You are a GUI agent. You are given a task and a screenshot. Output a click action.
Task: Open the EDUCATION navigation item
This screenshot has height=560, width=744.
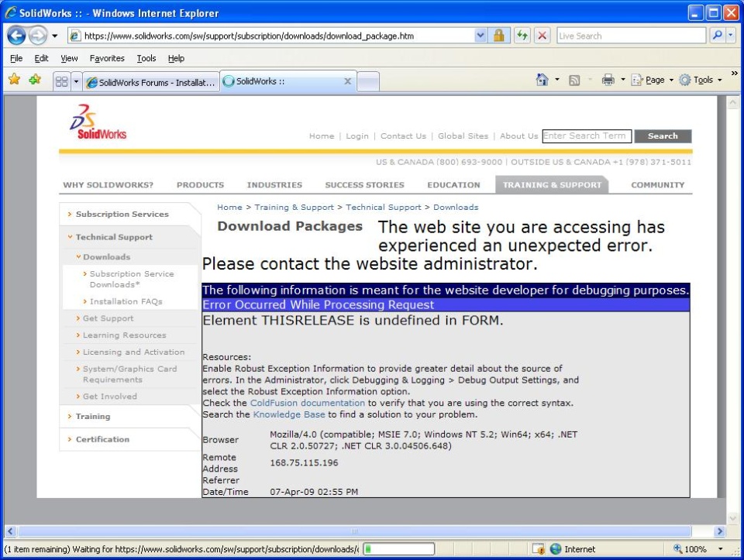[453, 185]
